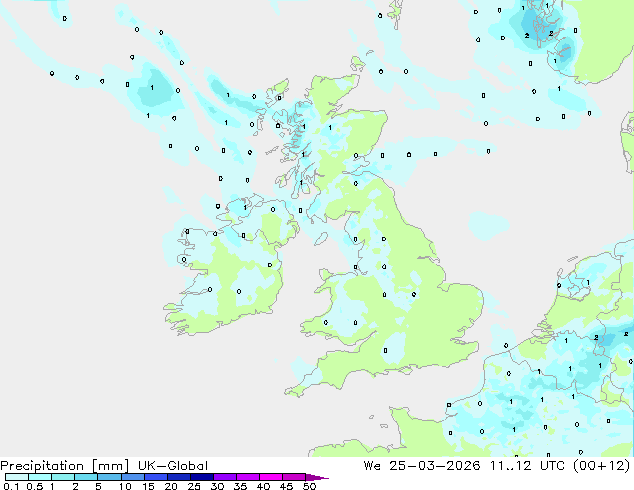
Task: Click the '11..12 UTC' time text
Action: point(530,466)
